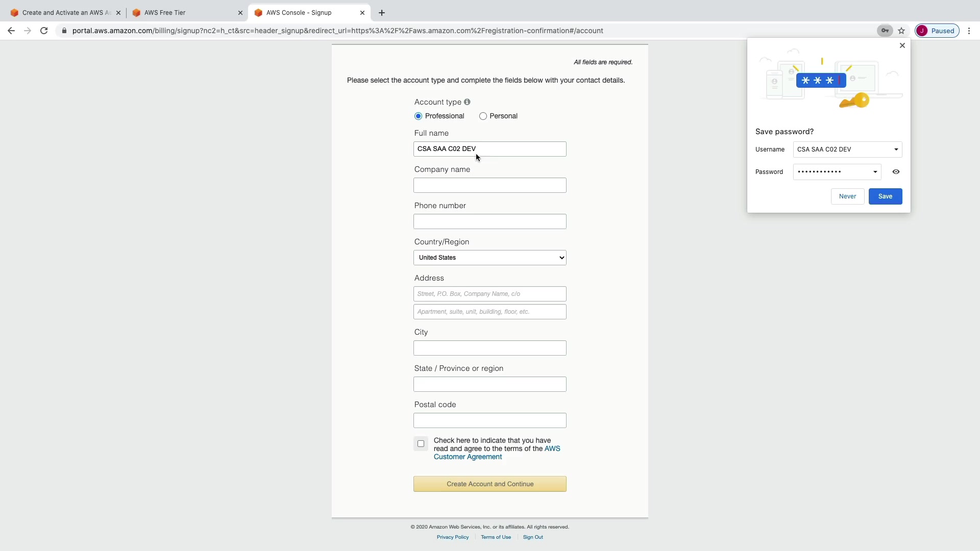
Task: Open the Chrome three-dot menu
Action: [x=969, y=31]
